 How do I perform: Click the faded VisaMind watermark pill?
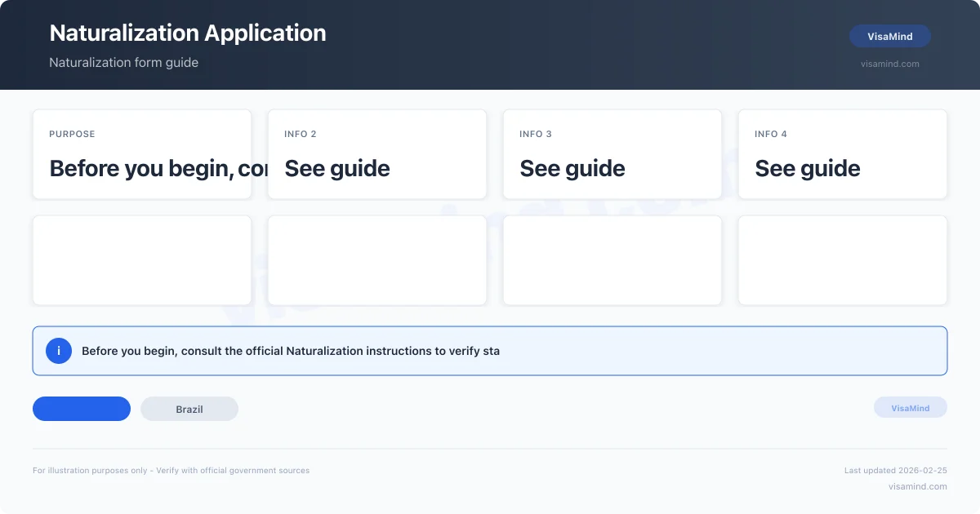click(x=911, y=408)
